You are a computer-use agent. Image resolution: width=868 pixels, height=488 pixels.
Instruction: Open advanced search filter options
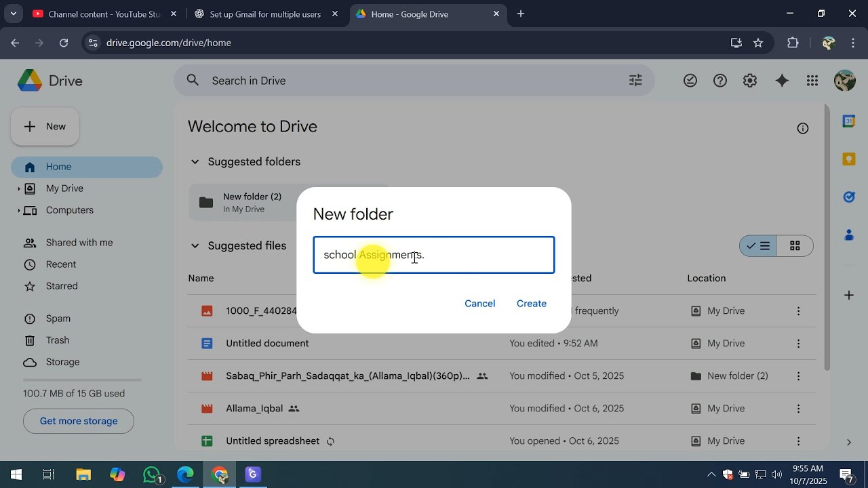click(x=635, y=81)
